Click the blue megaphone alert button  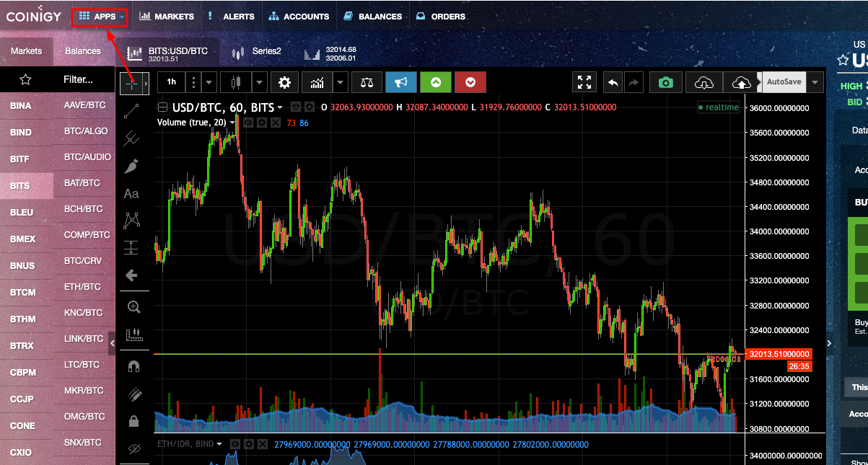point(401,82)
